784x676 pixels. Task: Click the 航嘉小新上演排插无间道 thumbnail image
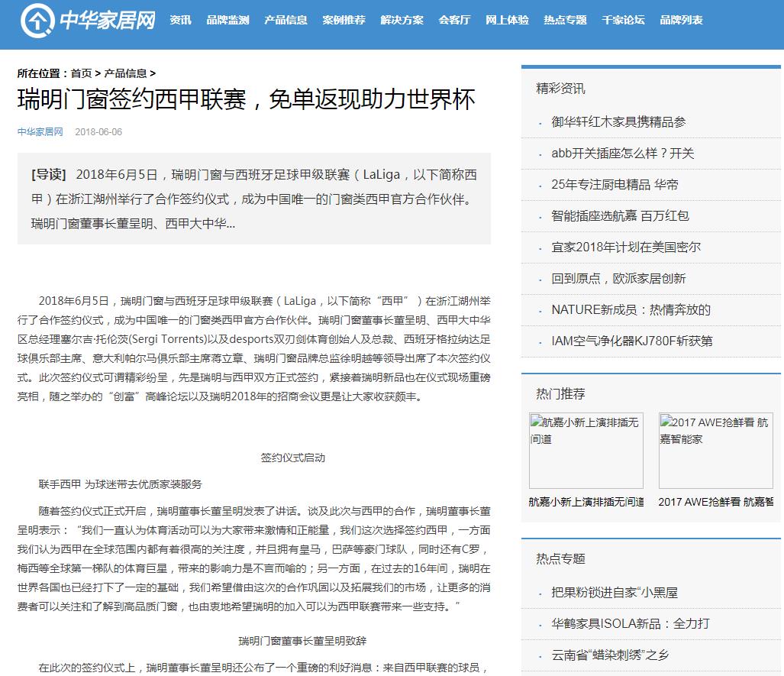tap(586, 451)
